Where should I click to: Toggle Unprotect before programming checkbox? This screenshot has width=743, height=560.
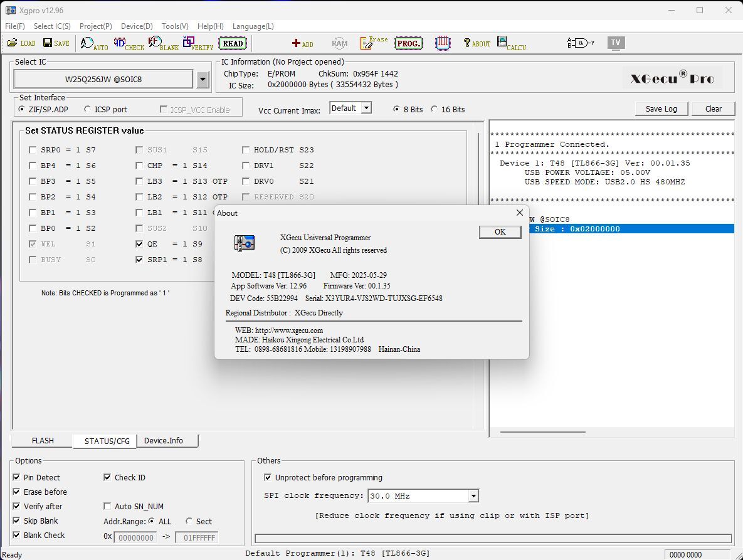[x=268, y=477]
